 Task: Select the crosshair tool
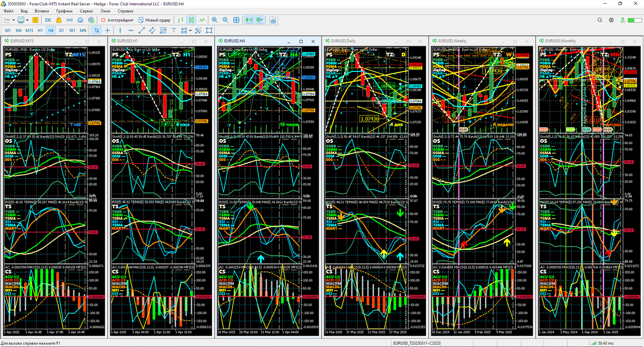[x=107, y=31]
